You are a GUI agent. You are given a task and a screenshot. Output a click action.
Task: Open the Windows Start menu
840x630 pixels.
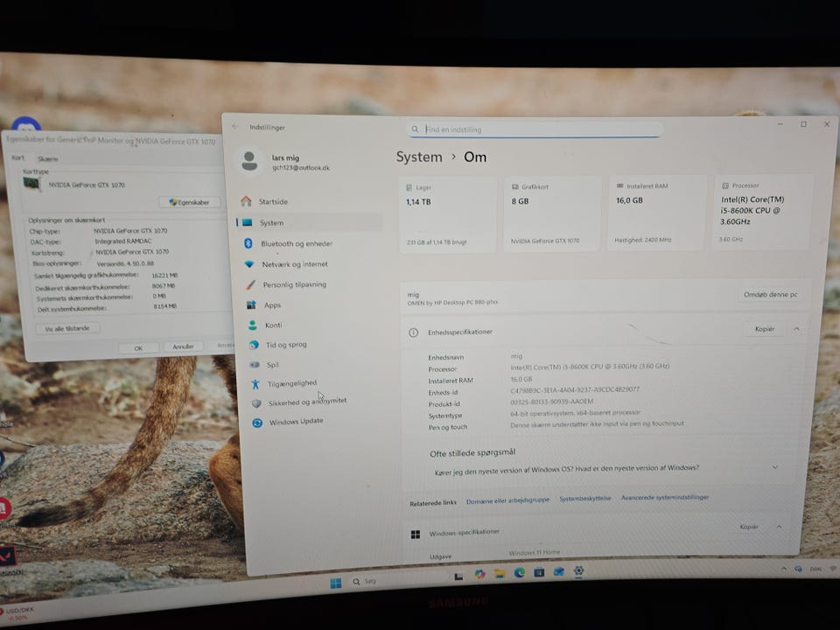pos(336,583)
